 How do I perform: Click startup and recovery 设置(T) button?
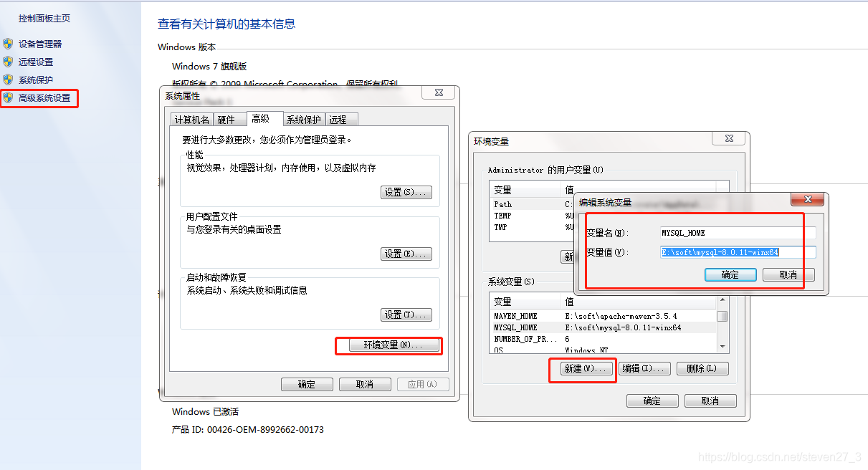pyautogui.click(x=406, y=314)
